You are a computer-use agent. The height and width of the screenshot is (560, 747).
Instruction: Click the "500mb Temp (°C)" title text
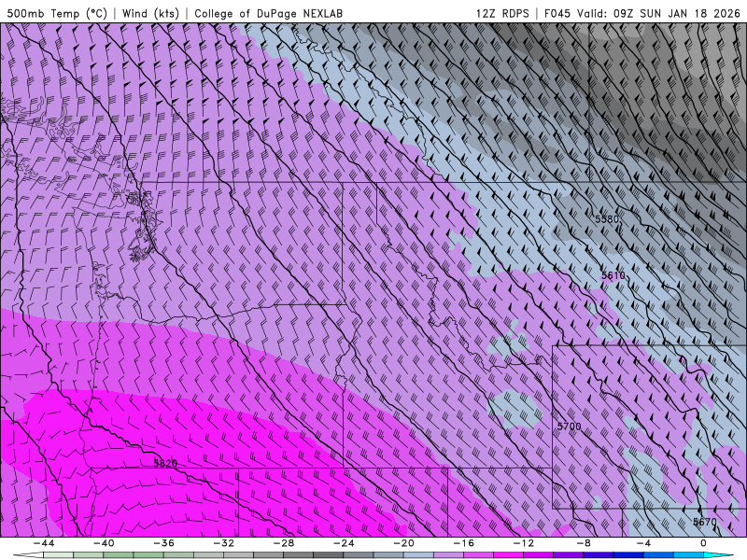pos(57,13)
